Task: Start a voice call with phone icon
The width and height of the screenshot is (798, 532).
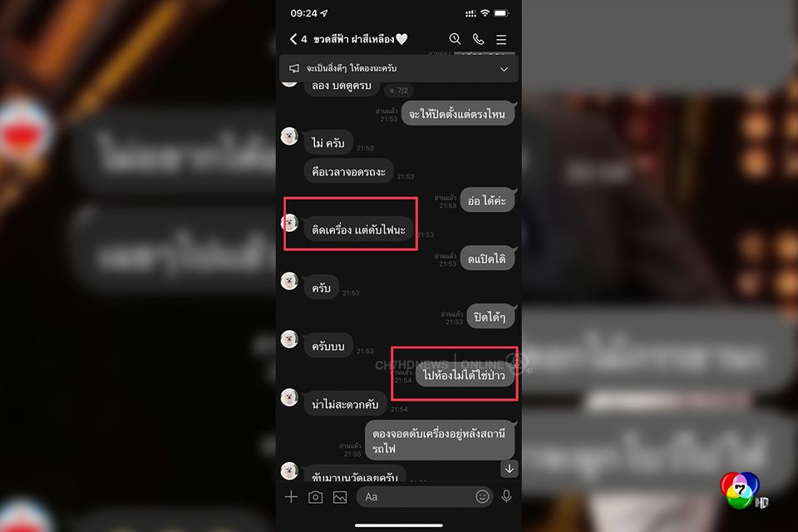Action: pos(478,39)
